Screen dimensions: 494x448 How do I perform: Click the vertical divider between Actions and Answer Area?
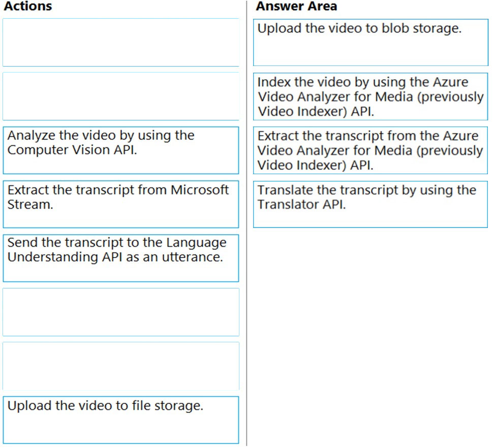point(246,223)
